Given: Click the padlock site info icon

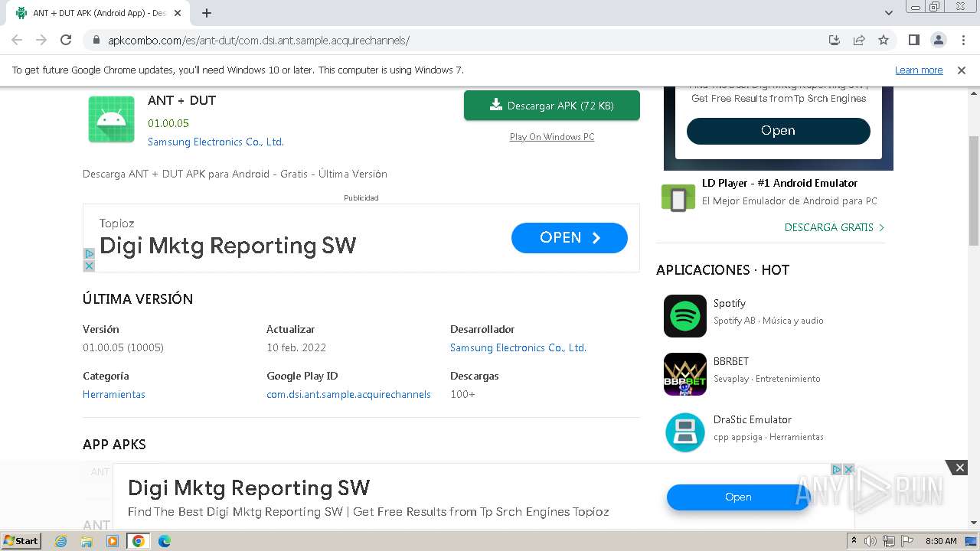Looking at the screenshot, I should 96,41.
